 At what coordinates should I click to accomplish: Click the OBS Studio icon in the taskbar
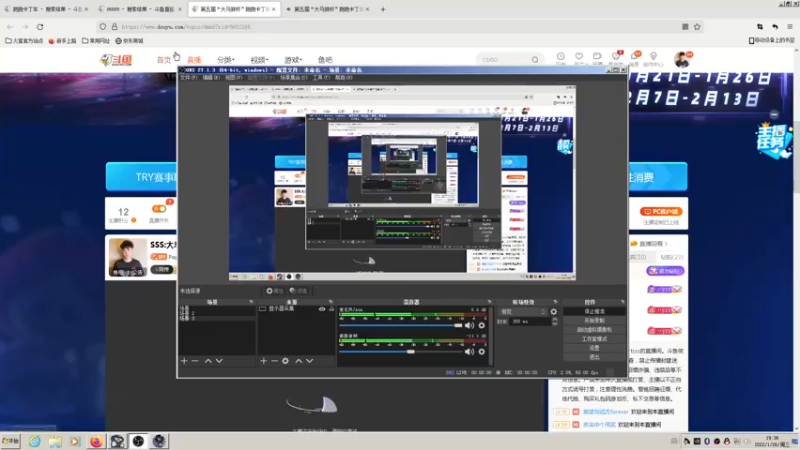point(138,441)
